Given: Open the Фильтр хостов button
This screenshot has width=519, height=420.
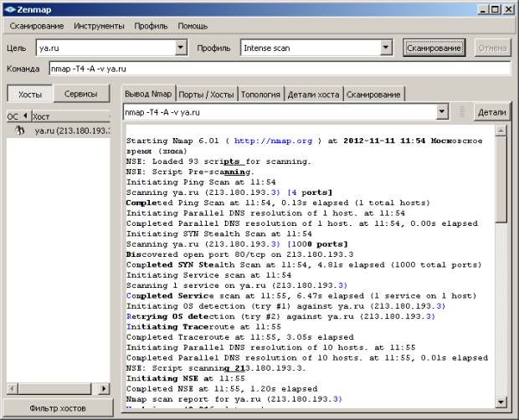Looking at the screenshot, I should tap(58, 408).
